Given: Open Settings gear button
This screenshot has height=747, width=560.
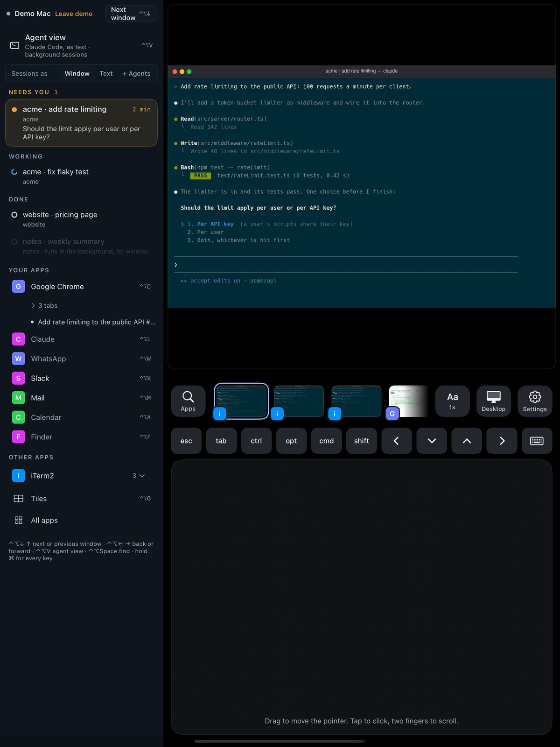Looking at the screenshot, I should [x=535, y=401].
